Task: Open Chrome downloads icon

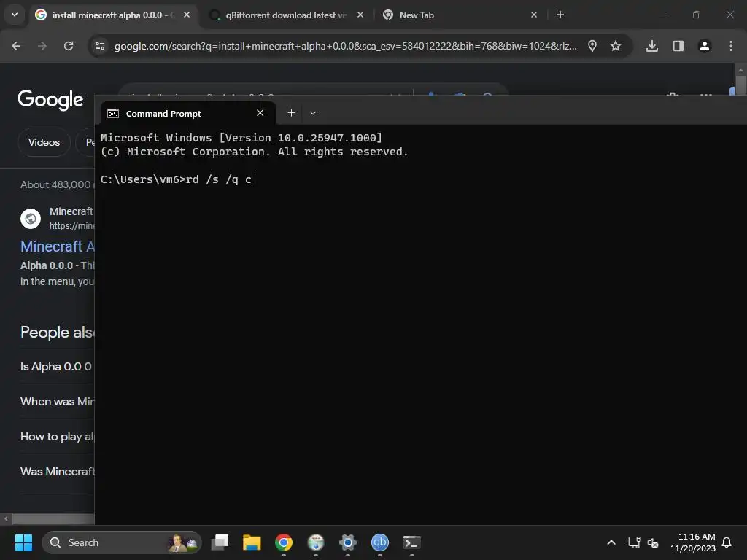Action: [652, 46]
